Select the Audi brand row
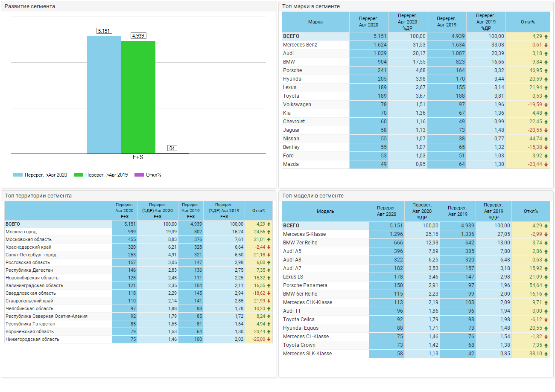This screenshot has height=392, width=555. [x=416, y=53]
